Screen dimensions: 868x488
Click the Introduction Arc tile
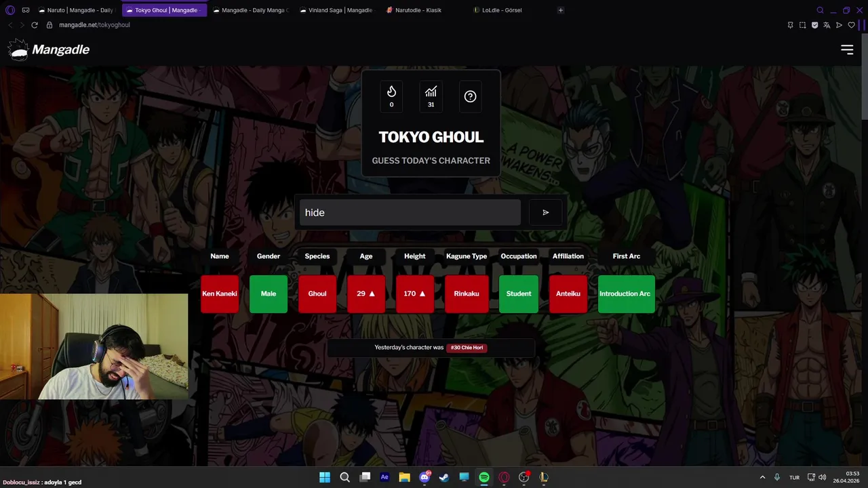click(x=627, y=293)
